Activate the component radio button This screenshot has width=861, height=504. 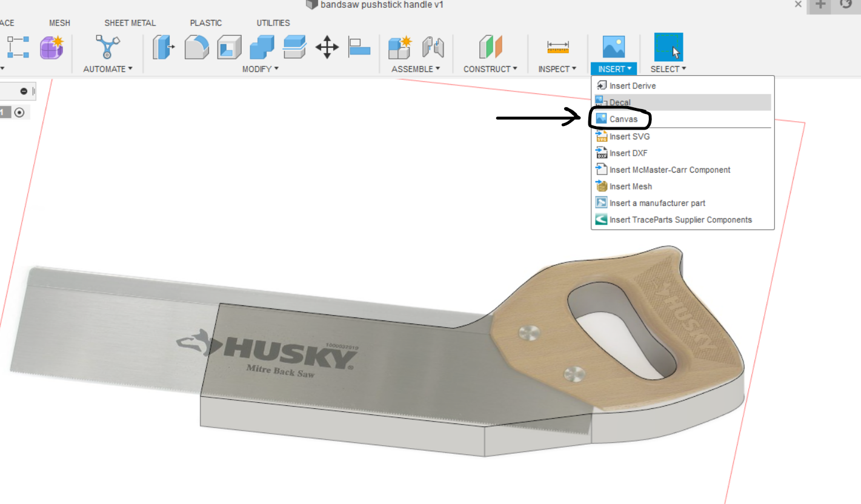point(19,113)
